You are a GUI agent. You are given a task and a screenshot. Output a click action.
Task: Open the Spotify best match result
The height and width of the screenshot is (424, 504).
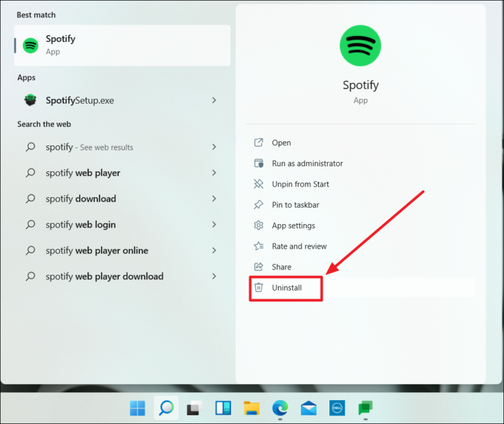click(122, 45)
